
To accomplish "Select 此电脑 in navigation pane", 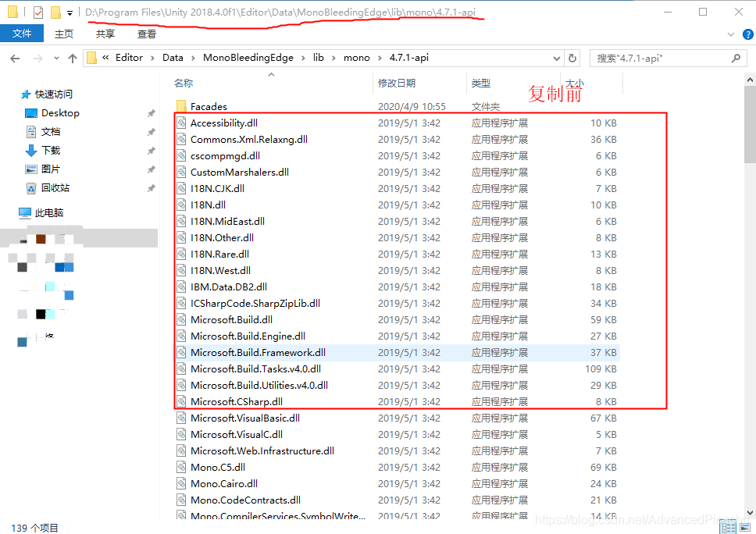I will [48, 212].
